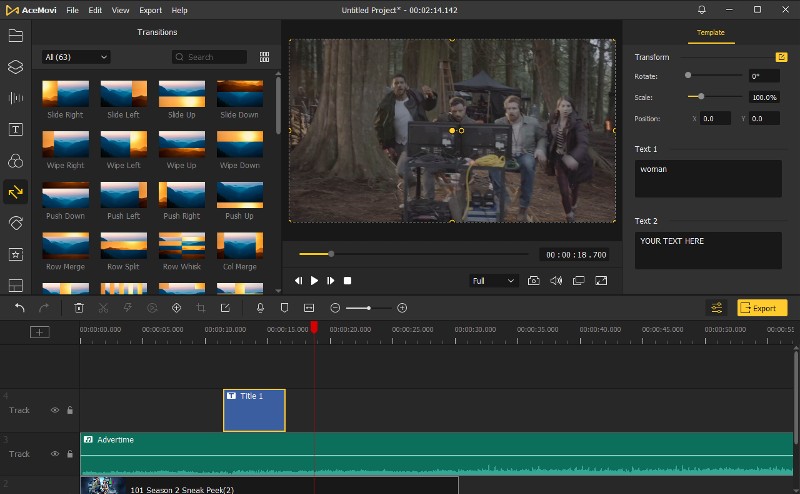The height and width of the screenshot is (494, 800).
Task: Activate the Crop tool
Action: 201,308
